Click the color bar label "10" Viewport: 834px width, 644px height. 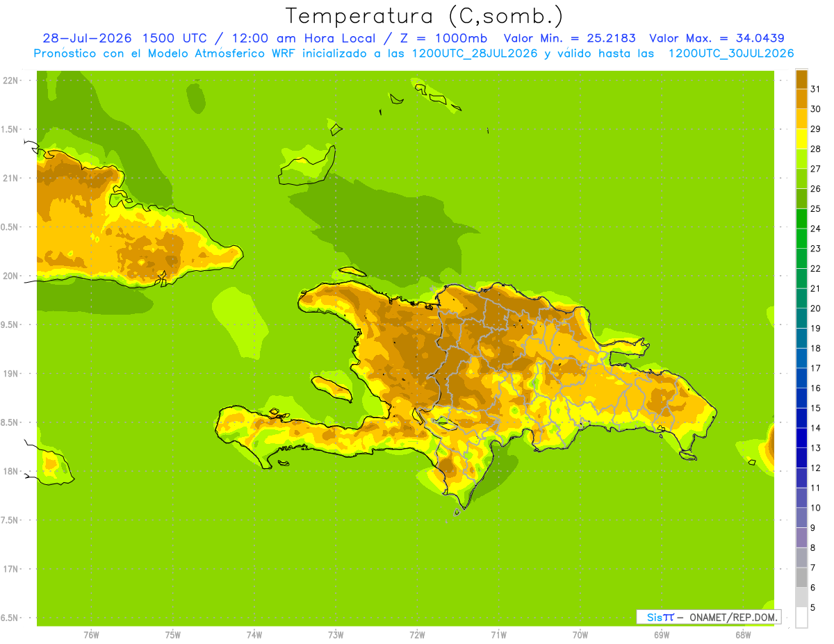tap(815, 507)
